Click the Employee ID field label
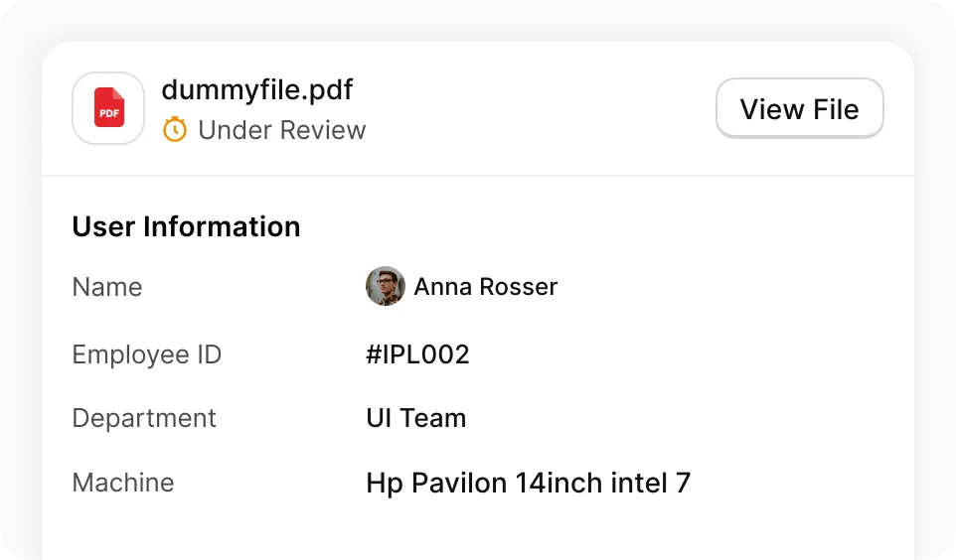 pos(147,354)
